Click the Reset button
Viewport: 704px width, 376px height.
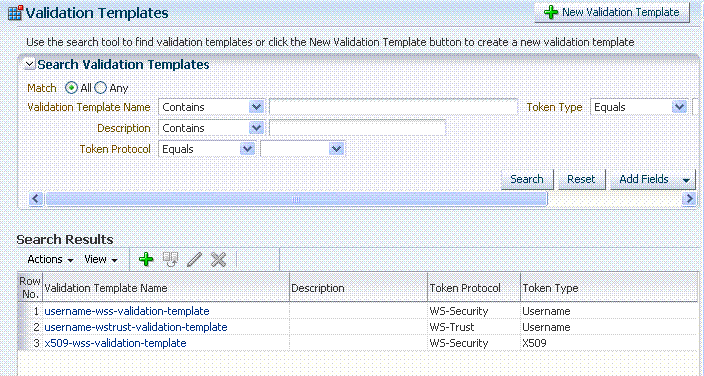(x=581, y=179)
